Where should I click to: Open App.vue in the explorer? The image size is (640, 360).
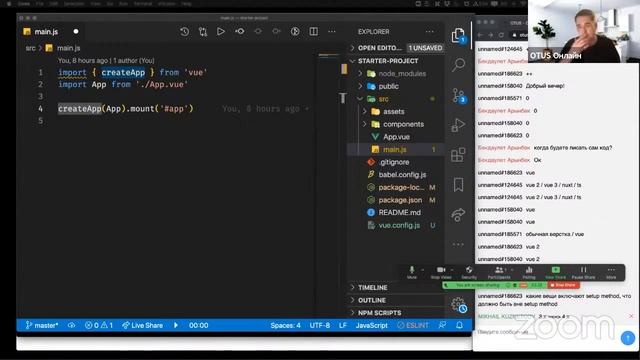tap(396, 137)
